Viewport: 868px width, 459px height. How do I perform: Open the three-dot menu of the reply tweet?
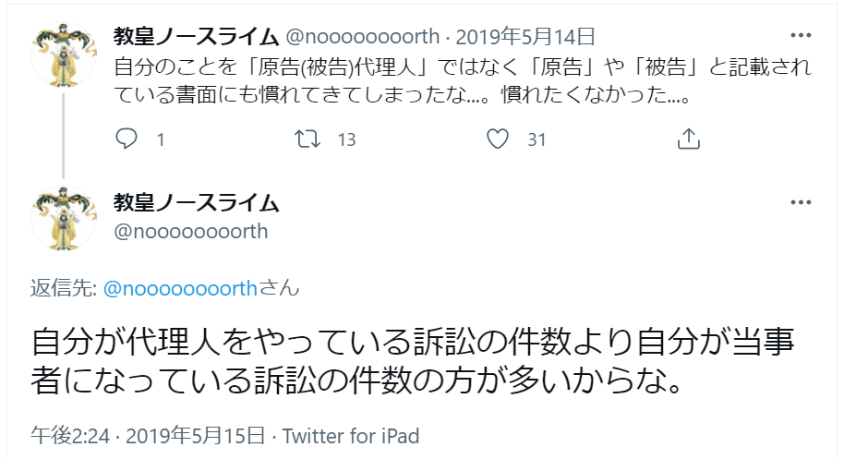(x=801, y=202)
